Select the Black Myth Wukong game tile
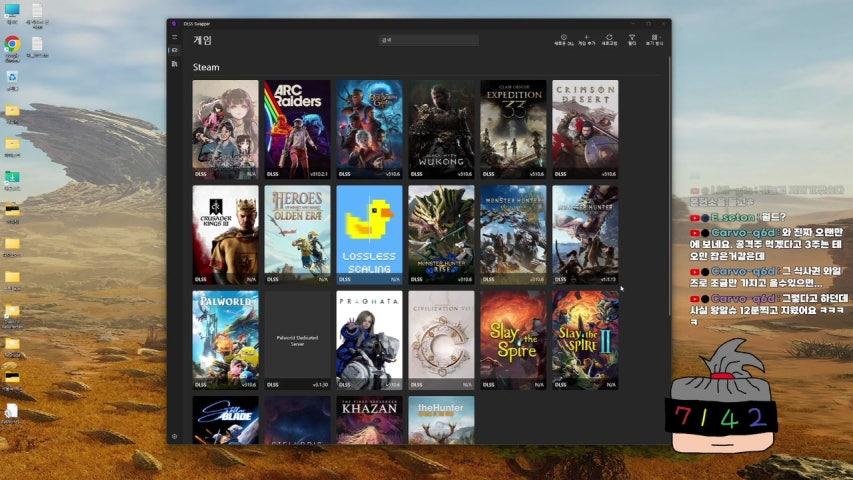 pos(441,130)
